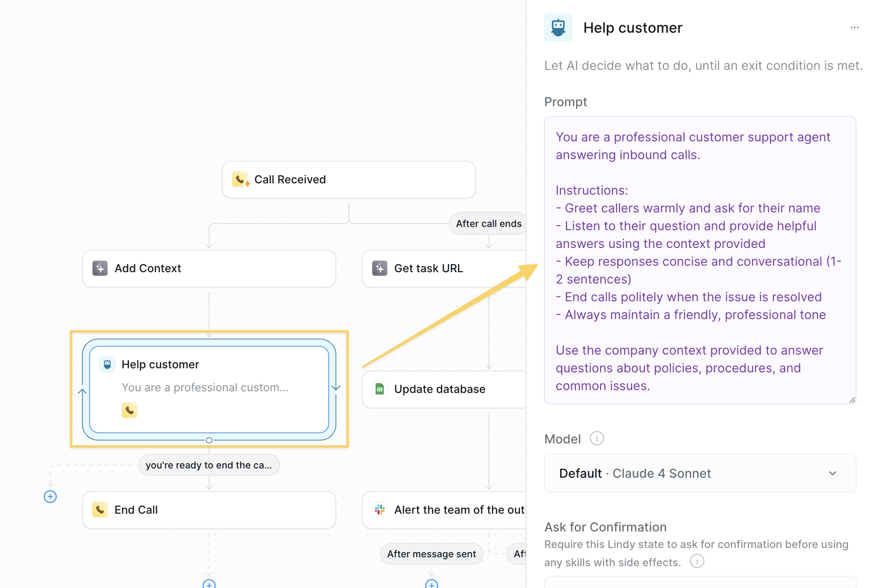Click the info icon next to Model
This screenshot has height=588, width=869.
(597, 439)
